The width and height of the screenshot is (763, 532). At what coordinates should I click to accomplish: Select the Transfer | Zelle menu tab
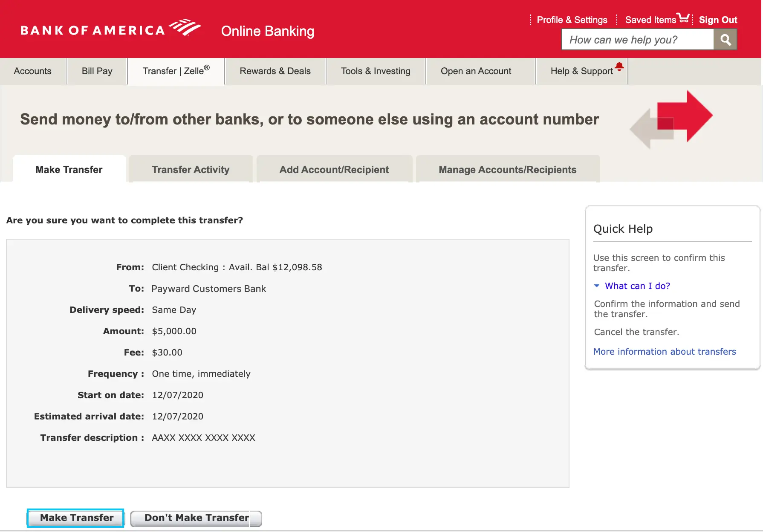(176, 71)
